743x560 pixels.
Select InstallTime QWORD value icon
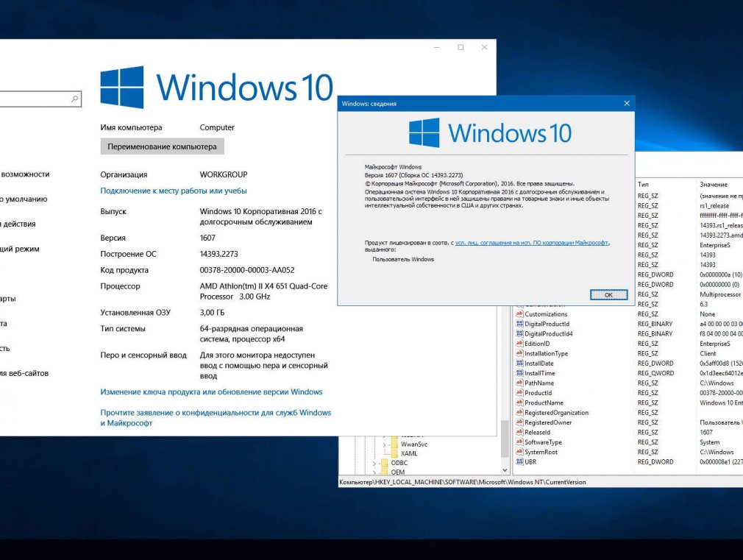519,373
